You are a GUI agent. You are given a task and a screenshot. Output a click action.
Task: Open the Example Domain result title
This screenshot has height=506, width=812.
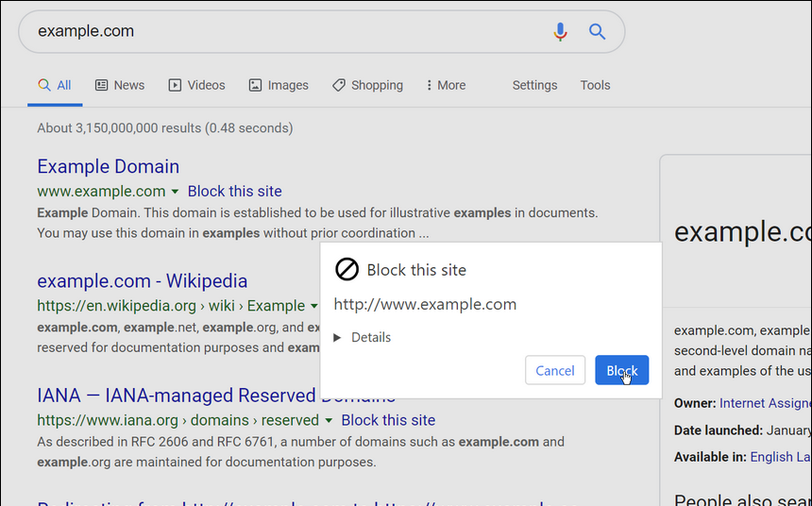(x=109, y=167)
